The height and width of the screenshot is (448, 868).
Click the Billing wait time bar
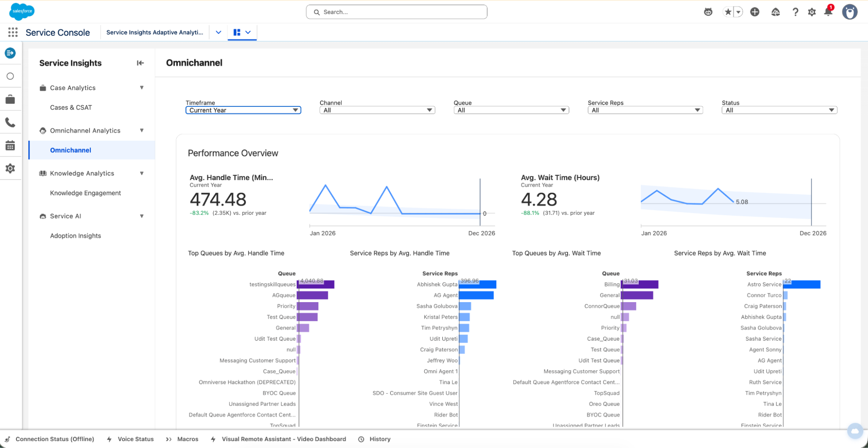tap(640, 284)
